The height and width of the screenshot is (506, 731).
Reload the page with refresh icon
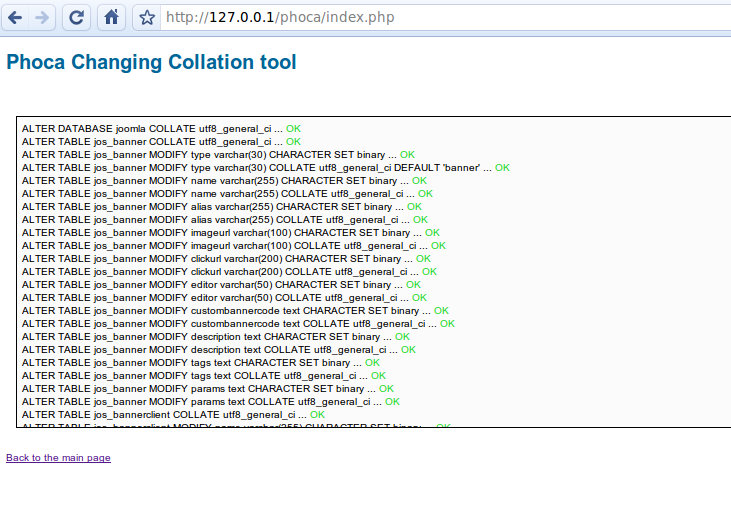click(x=76, y=18)
